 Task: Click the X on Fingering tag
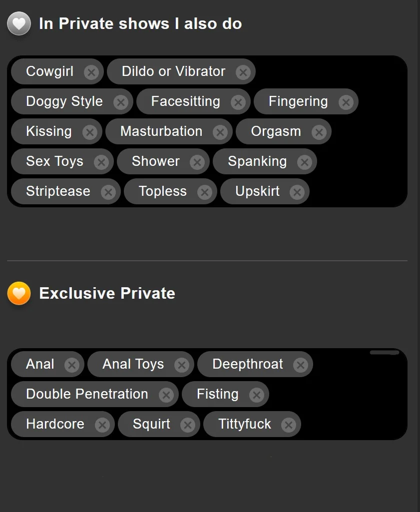(x=346, y=102)
